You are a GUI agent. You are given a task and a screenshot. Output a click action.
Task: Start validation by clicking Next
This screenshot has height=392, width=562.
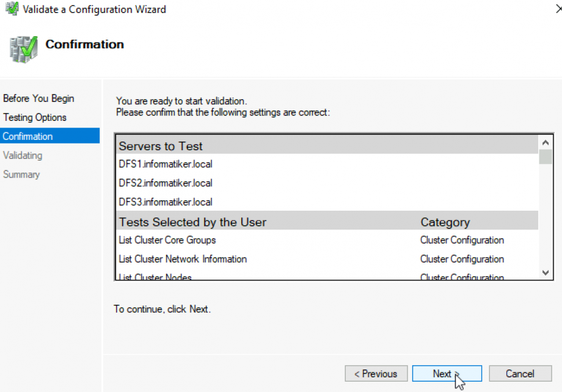(447, 374)
